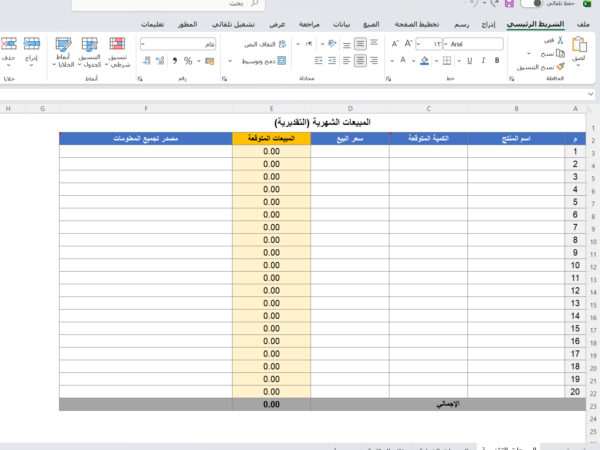Select the gray total row value 0.00
Image resolution: width=600 pixels, height=450 pixels.
coord(271,404)
